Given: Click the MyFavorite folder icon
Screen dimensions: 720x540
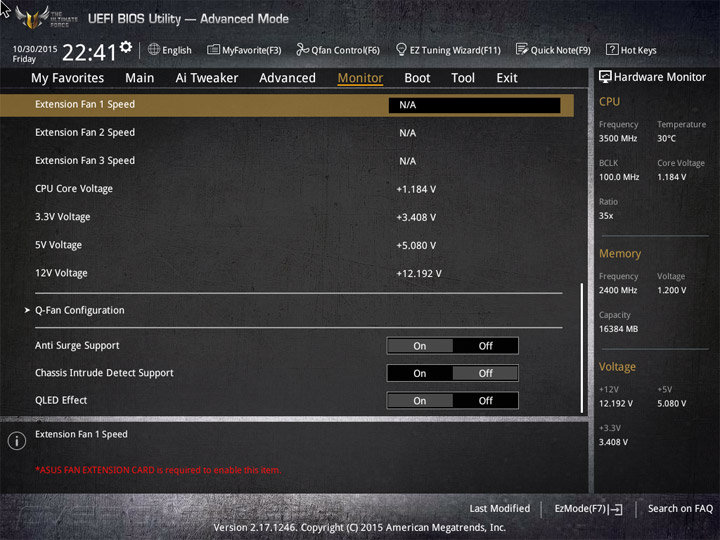Looking at the screenshot, I should [213, 50].
